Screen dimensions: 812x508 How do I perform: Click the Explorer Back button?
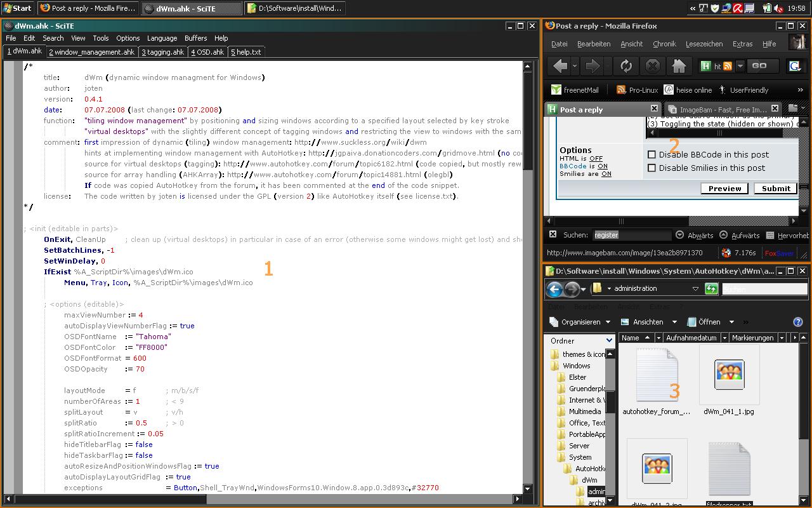pyautogui.click(x=554, y=290)
